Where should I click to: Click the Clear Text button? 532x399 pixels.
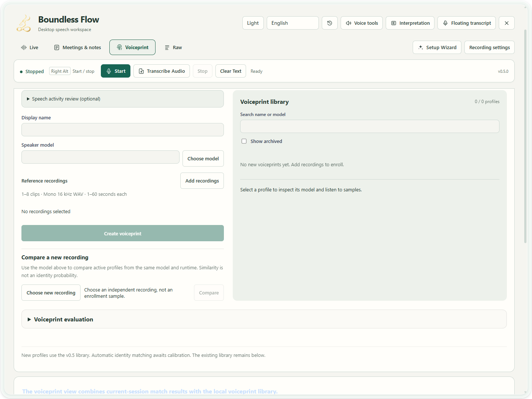231,71
